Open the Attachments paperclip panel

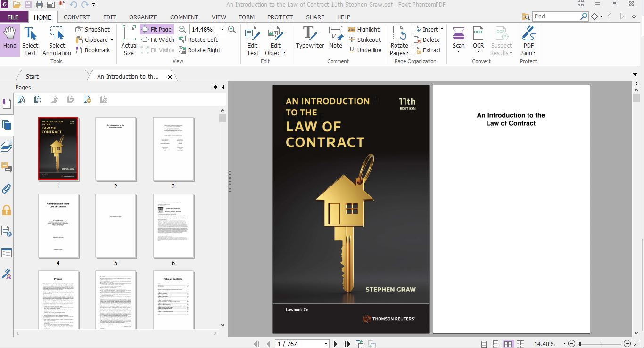coord(7,189)
